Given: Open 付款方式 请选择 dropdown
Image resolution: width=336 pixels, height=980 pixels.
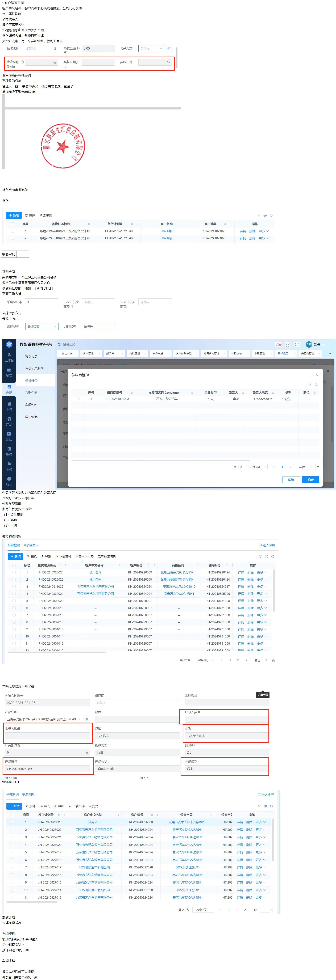Looking at the screenshot, I should [151, 48].
